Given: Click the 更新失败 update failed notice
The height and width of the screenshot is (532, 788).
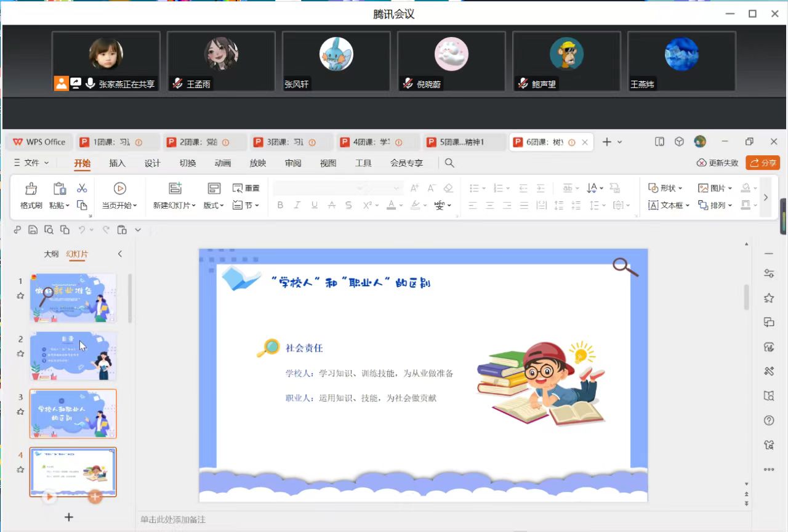Looking at the screenshot, I should [x=717, y=163].
